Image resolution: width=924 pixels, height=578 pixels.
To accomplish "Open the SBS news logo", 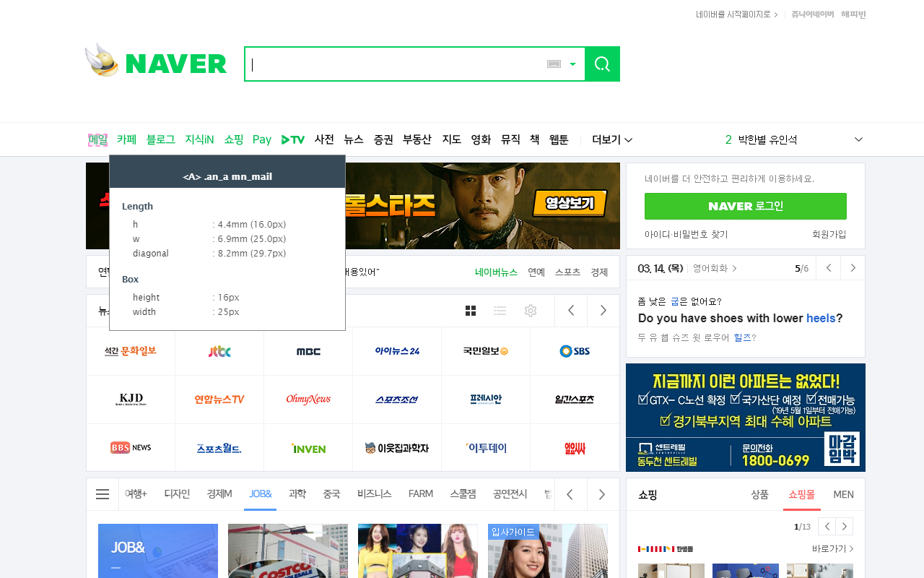I will (575, 351).
